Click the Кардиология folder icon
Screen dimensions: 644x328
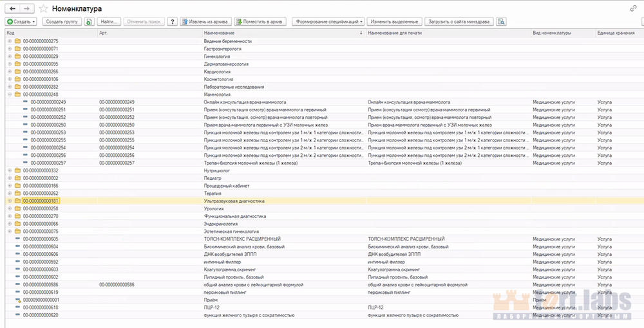click(x=17, y=71)
